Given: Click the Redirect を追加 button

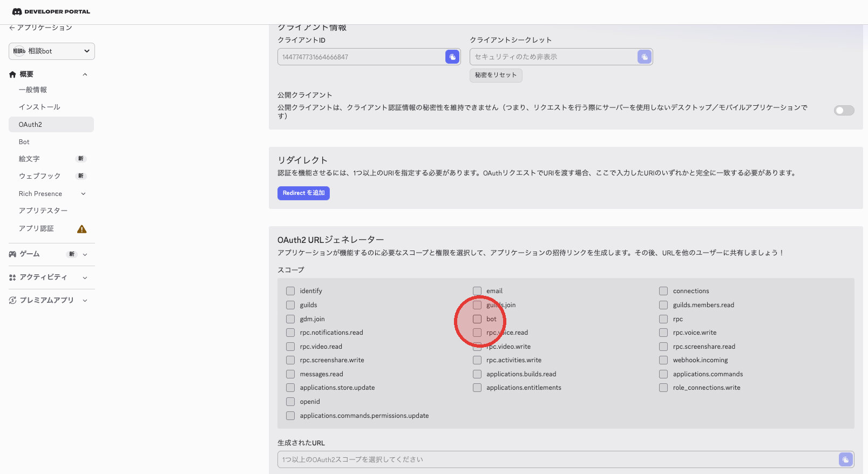Looking at the screenshot, I should tap(303, 193).
